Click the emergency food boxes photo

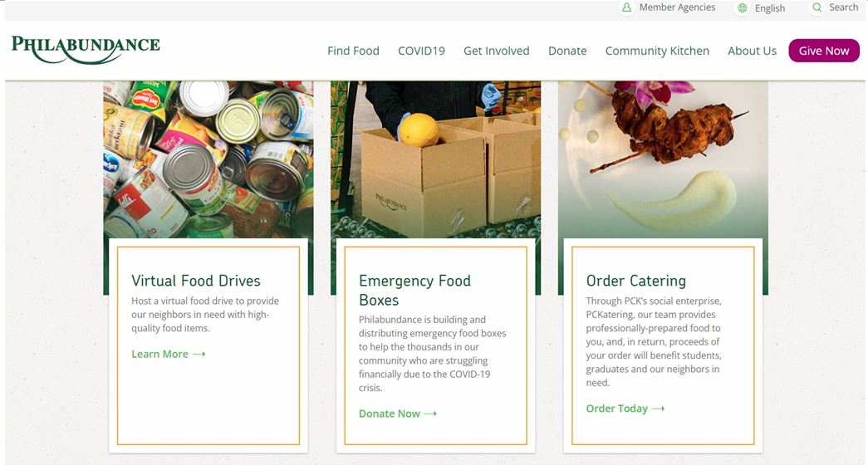[435, 159]
